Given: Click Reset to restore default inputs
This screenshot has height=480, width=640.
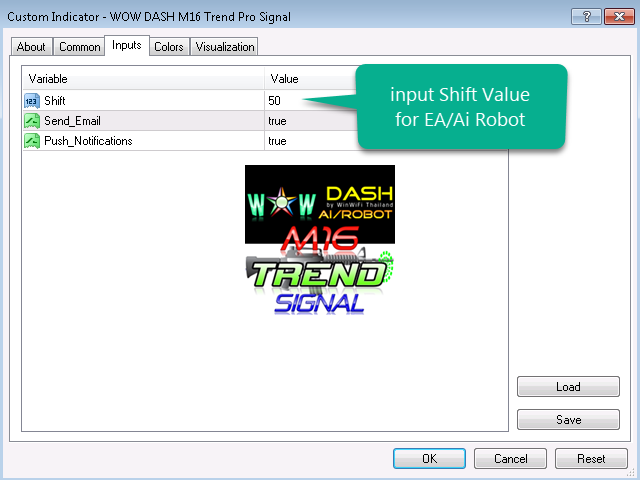Looking at the screenshot, I should (x=591, y=459).
